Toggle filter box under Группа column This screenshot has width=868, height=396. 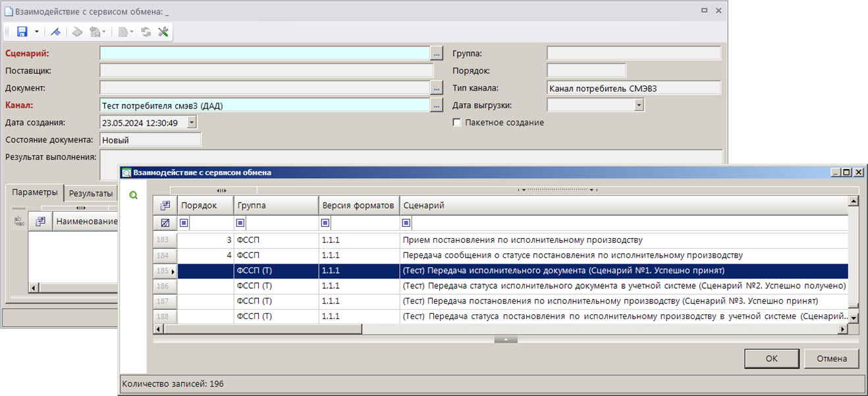(x=240, y=223)
